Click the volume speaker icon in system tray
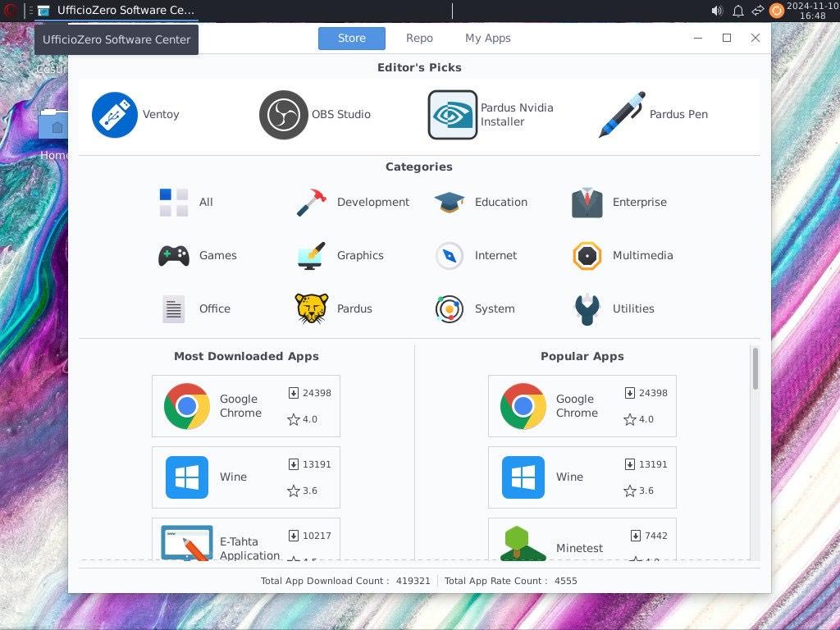This screenshot has width=840, height=630. point(716,11)
